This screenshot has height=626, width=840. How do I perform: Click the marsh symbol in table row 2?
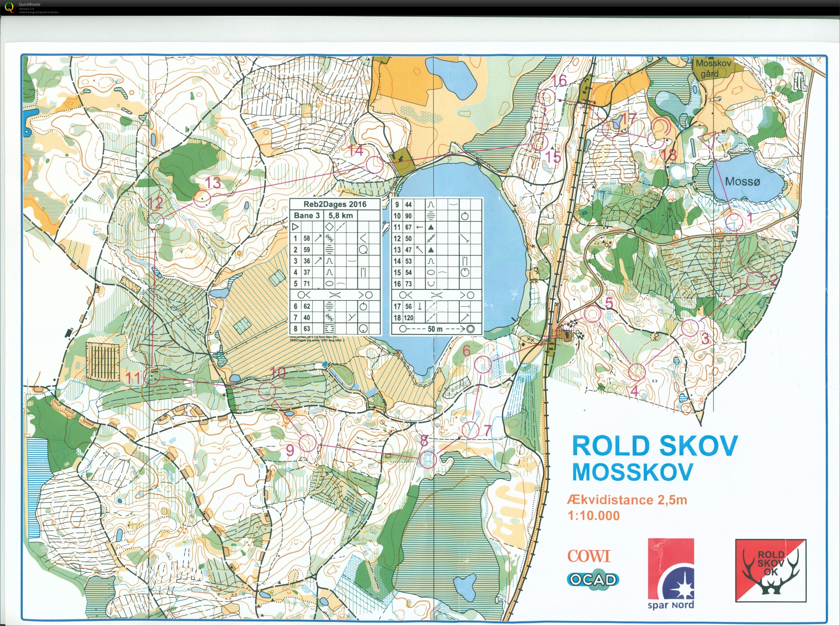tap(329, 249)
